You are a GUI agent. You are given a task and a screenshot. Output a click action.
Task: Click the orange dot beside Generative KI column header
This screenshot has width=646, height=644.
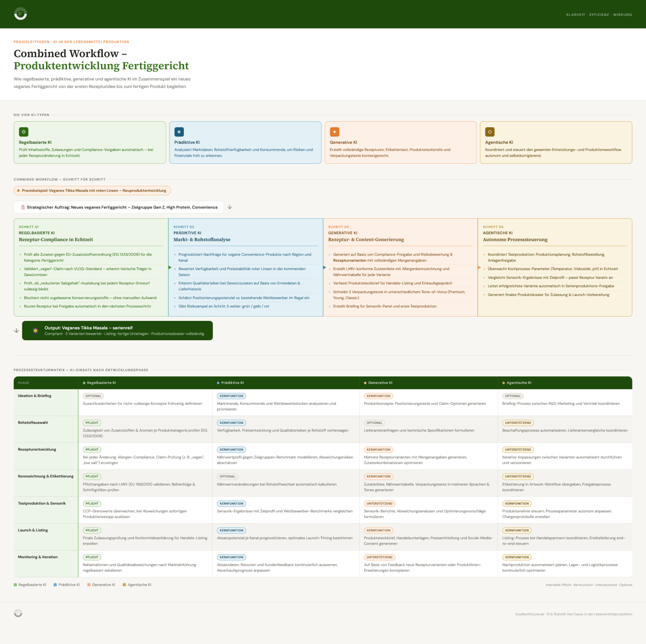coord(365,383)
